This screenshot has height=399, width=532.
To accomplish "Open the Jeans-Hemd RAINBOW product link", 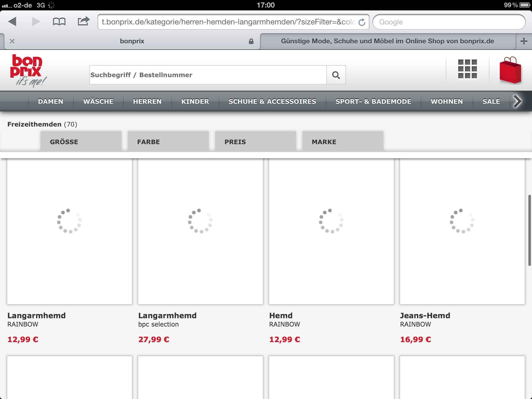I will point(425,316).
